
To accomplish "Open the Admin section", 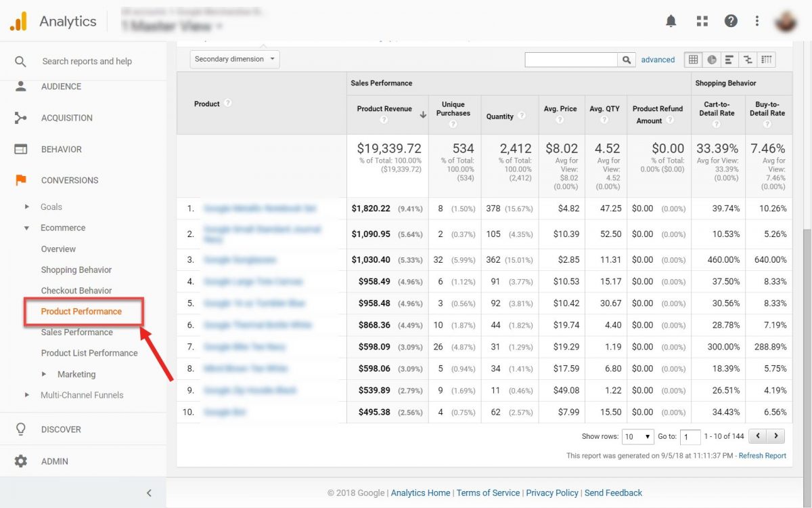I will [54, 461].
